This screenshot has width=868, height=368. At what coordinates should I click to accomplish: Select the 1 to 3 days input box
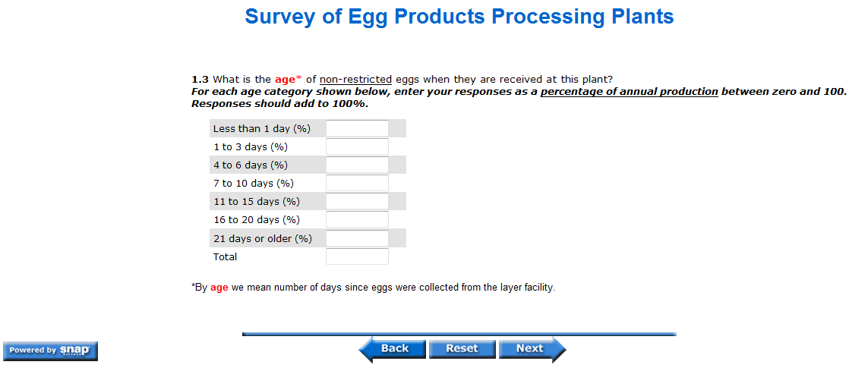pyautogui.click(x=357, y=146)
